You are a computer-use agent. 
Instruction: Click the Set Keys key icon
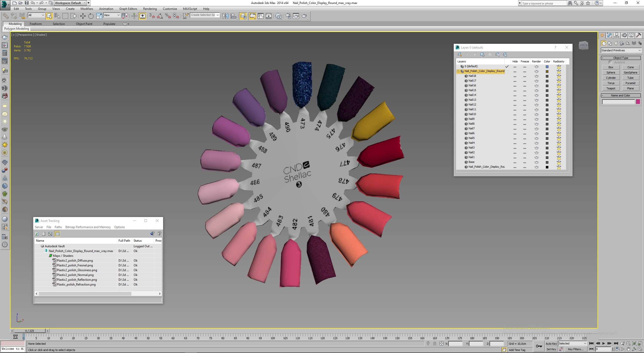pyautogui.click(x=539, y=346)
